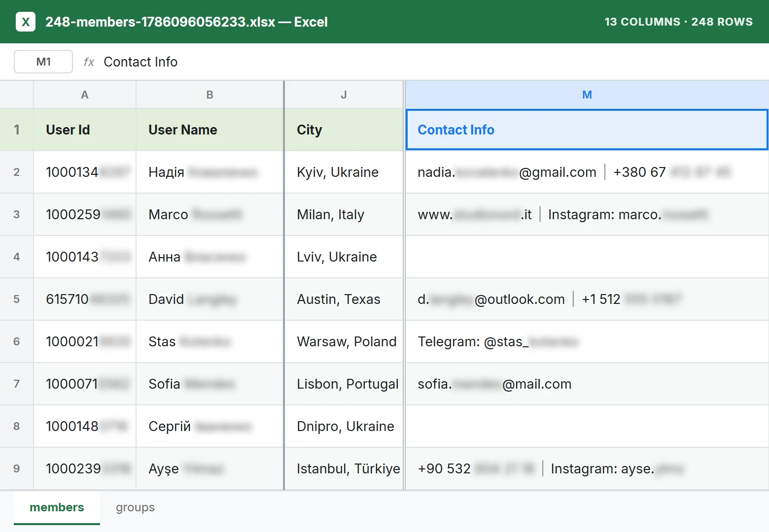
Task: Click the M1 name box
Action: point(43,62)
